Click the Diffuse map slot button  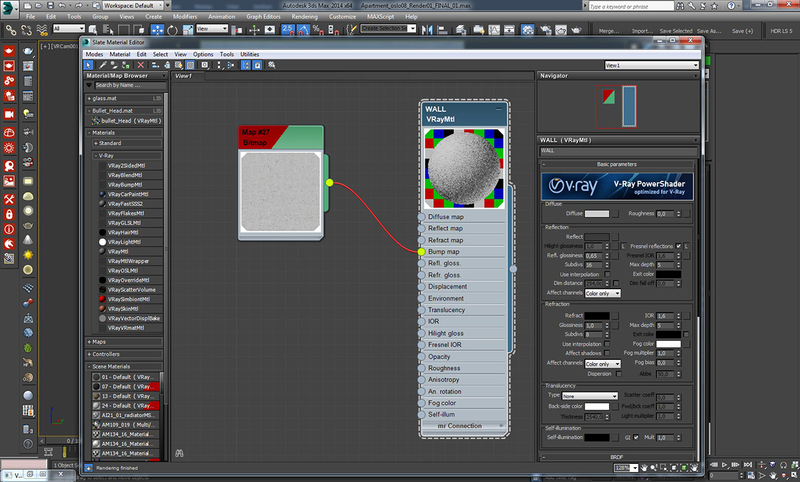click(x=615, y=214)
